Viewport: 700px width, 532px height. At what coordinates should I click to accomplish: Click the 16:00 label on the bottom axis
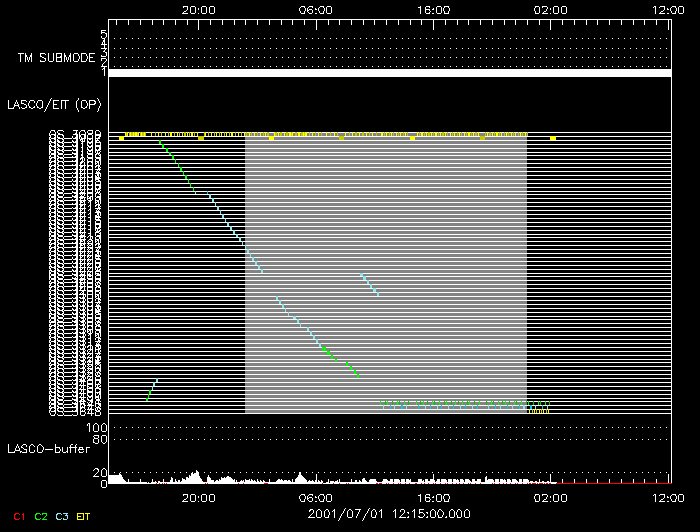[x=433, y=498]
